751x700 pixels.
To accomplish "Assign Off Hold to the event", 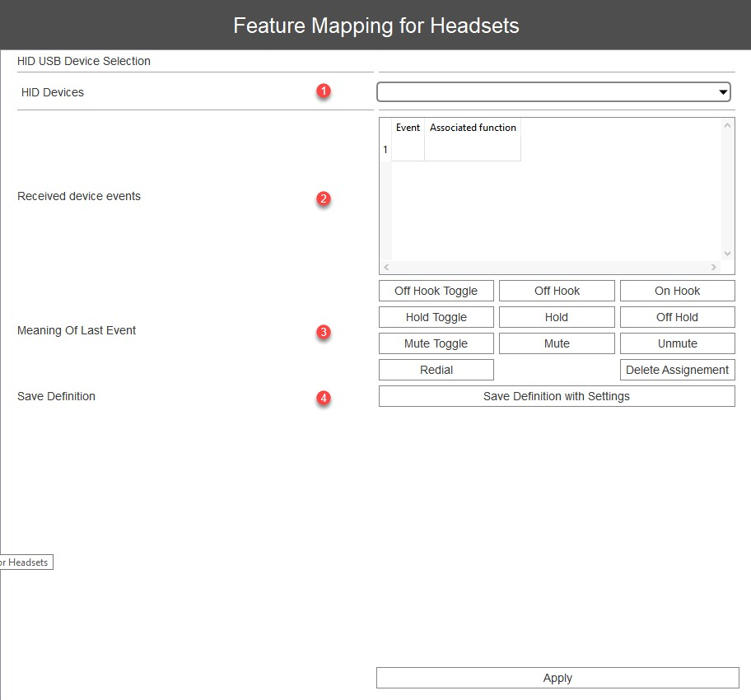I will point(677,317).
